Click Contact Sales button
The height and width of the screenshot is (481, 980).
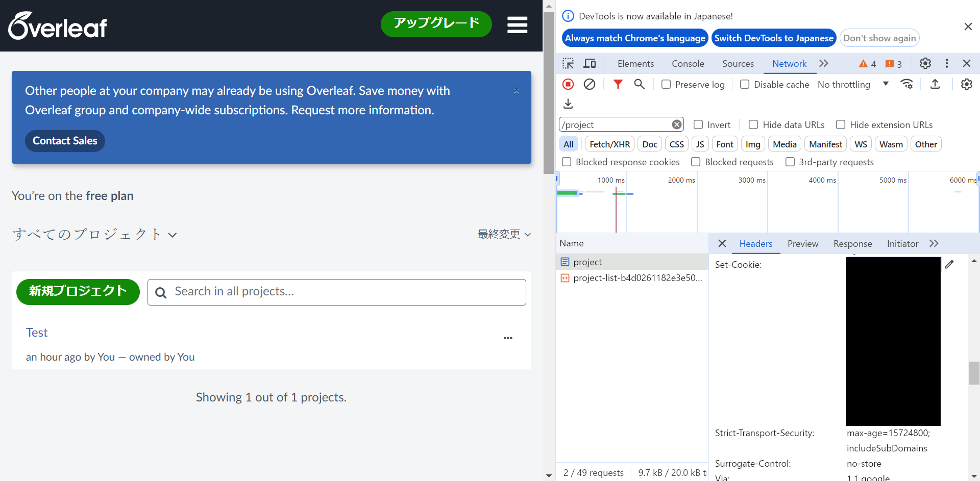[x=65, y=141]
